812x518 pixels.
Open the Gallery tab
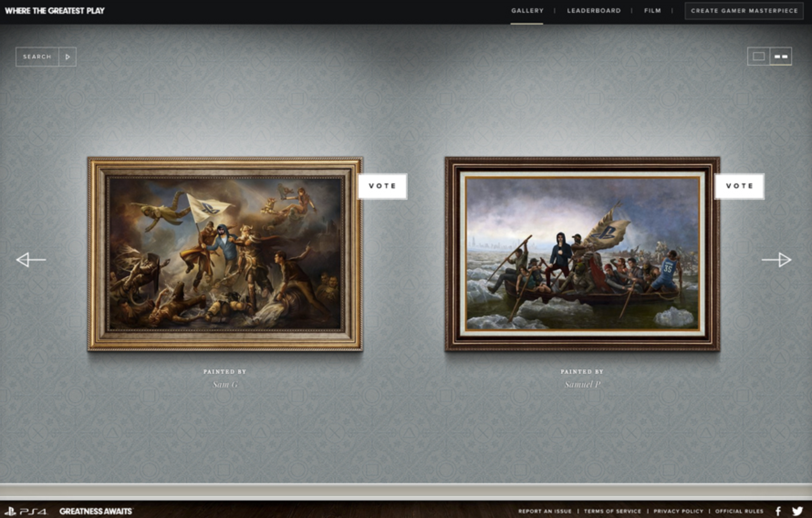pyautogui.click(x=527, y=10)
